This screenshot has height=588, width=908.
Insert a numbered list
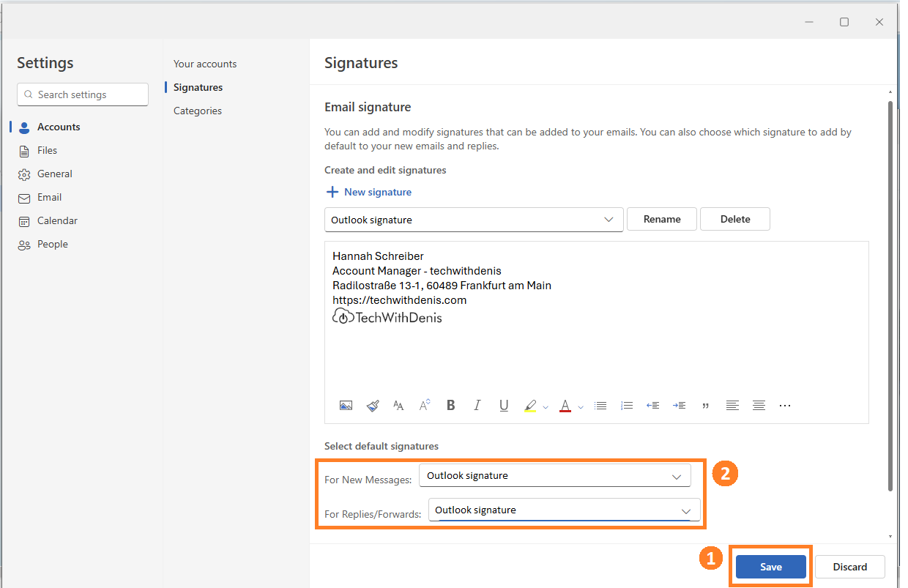tap(627, 405)
